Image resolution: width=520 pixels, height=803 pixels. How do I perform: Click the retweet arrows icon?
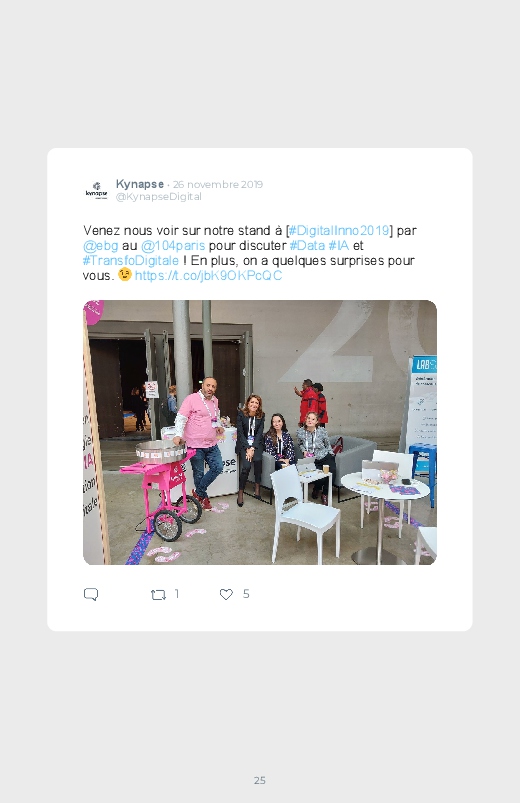pos(158,594)
